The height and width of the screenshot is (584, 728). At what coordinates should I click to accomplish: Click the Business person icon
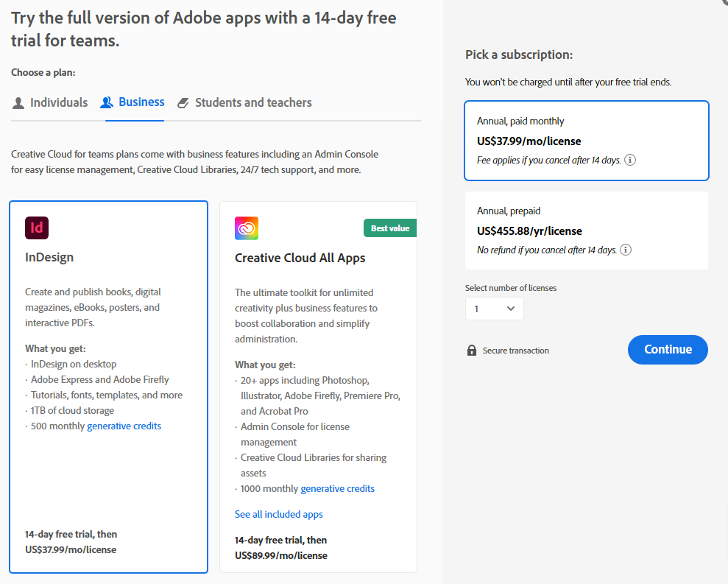click(x=106, y=102)
